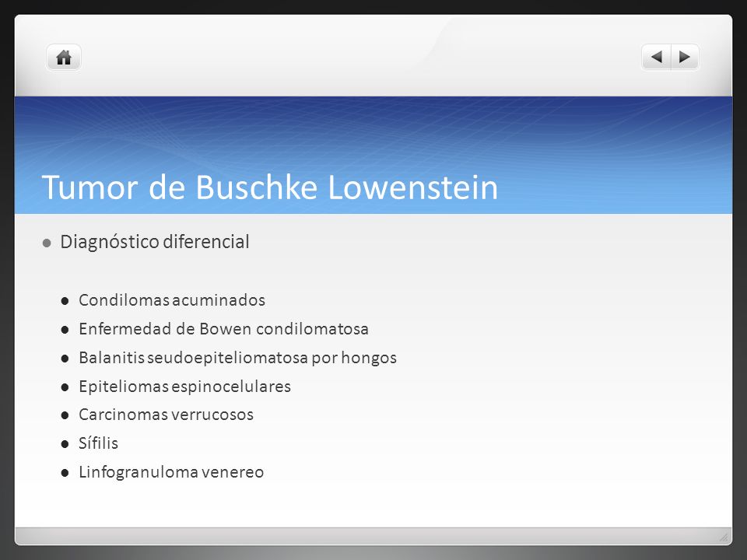Grab the resize grip at slide corner
Image resolution: width=747 pixels, height=560 pixels.
(724, 537)
